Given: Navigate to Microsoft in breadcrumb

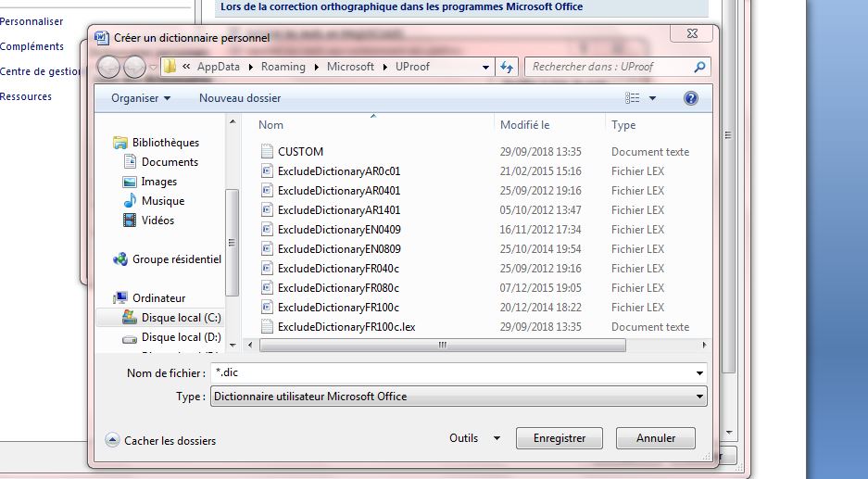Looking at the screenshot, I should pyautogui.click(x=350, y=67).
